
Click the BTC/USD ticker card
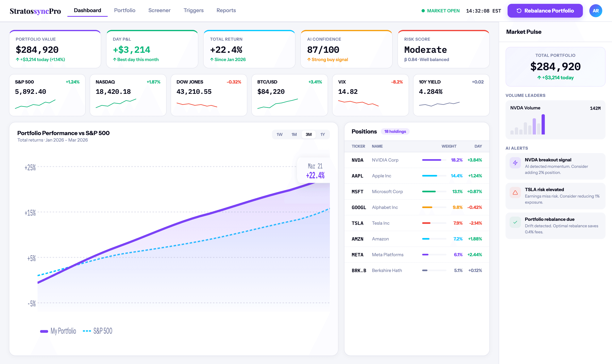(289, 95)
